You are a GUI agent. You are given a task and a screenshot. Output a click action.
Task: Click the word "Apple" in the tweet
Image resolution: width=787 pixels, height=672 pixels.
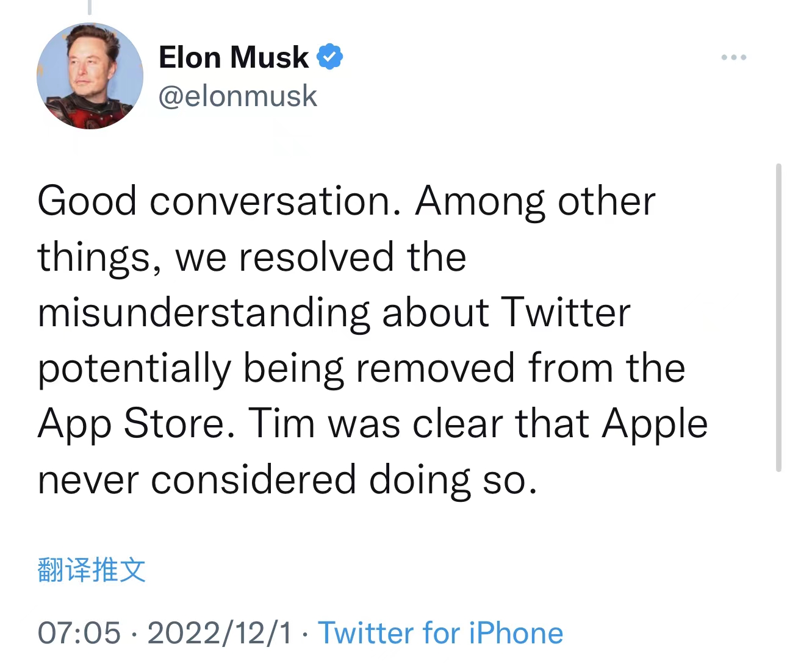[655, 423]
